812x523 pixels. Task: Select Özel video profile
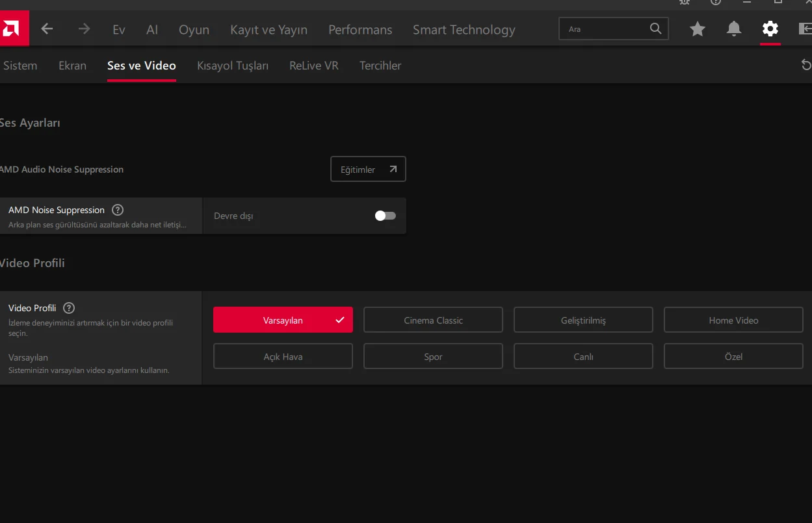(x=733, y=356)
